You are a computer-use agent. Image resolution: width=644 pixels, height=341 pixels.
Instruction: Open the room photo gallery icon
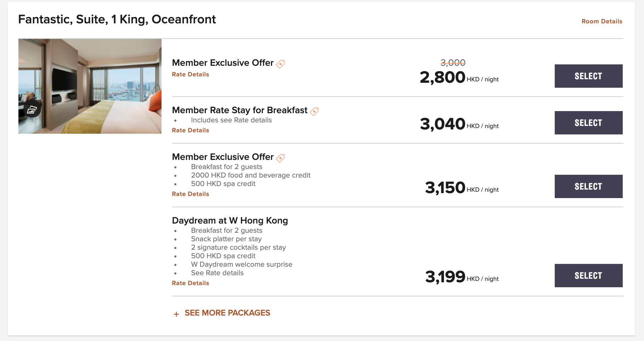pyautogui.click(x=32, y=110)
